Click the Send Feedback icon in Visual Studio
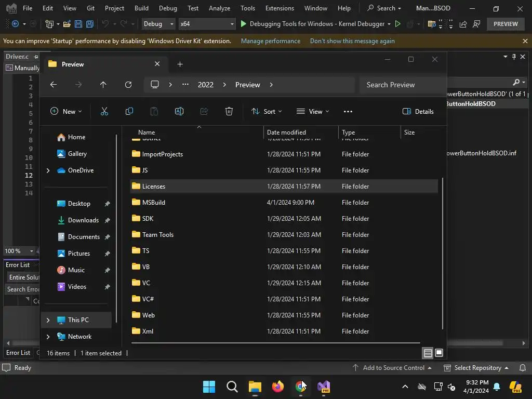This screenshot has height=399, width=532. 476,24
